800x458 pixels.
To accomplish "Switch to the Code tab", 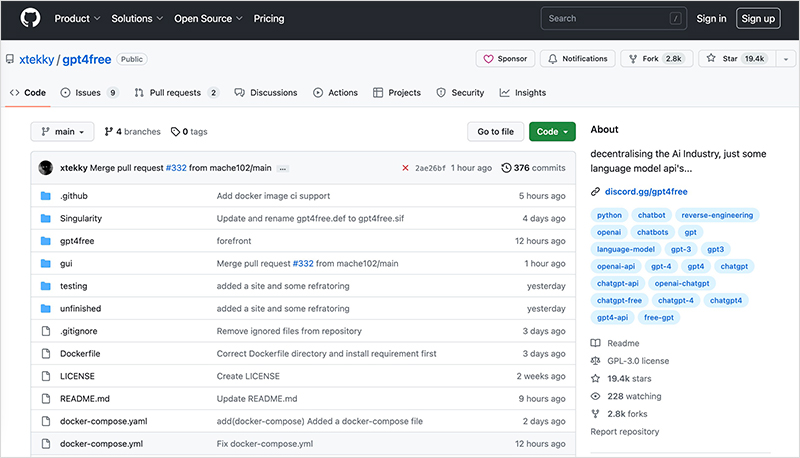I will [x=28, y=93].
